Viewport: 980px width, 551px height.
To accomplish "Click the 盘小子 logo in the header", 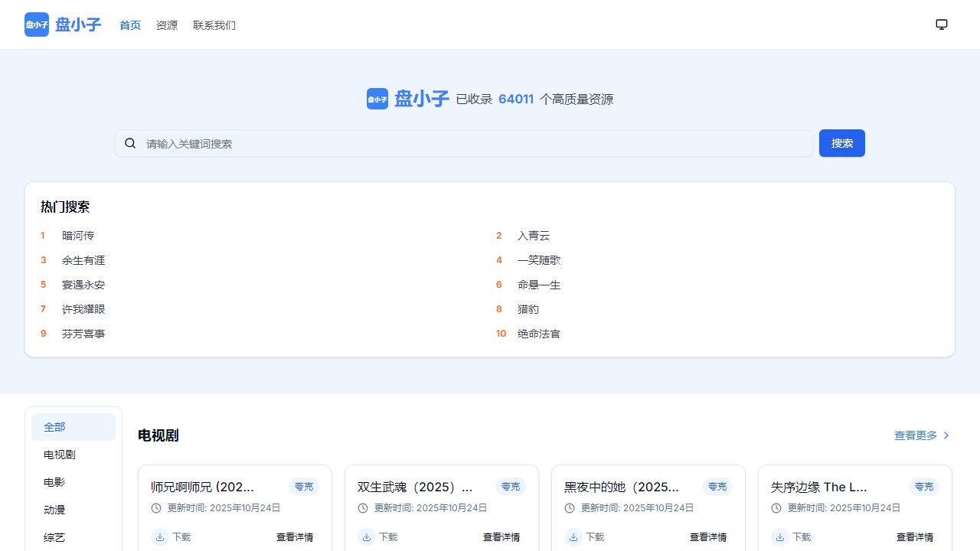I will (62, 24).
